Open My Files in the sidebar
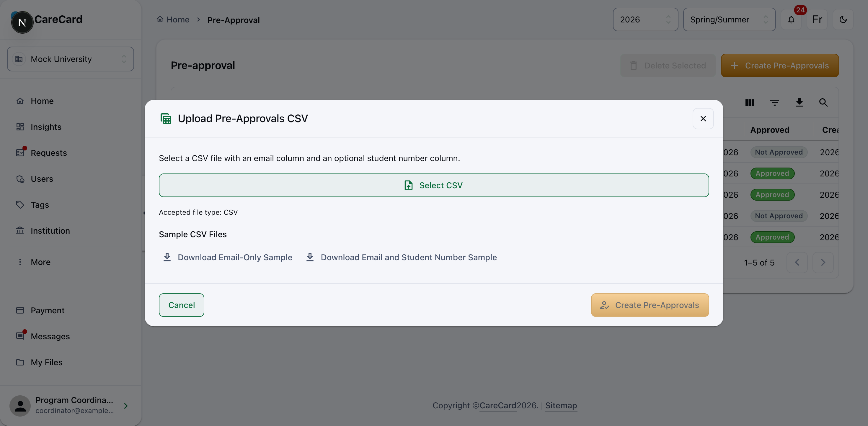 click(71, 362)
